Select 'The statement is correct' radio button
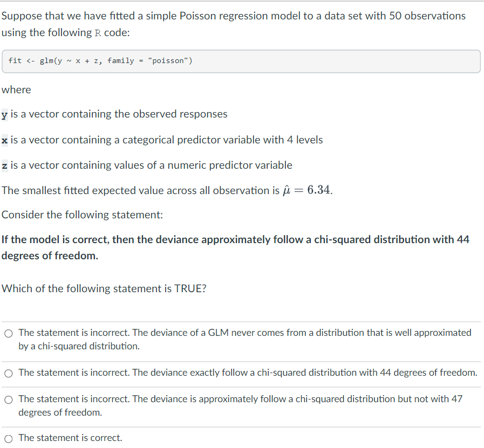 point(9,438)
